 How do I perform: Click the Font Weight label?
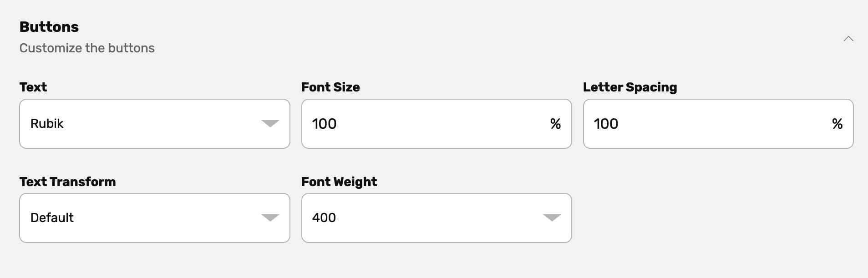coord(339,181)
